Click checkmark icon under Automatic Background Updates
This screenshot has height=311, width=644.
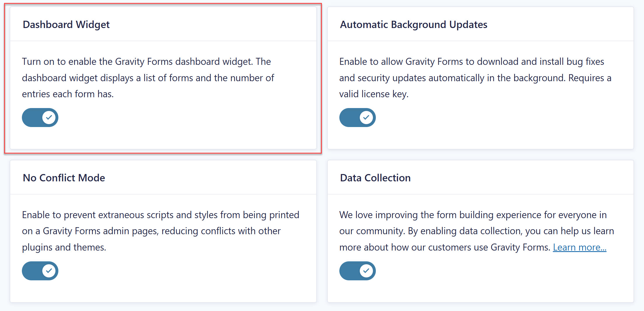pos(366,118)
